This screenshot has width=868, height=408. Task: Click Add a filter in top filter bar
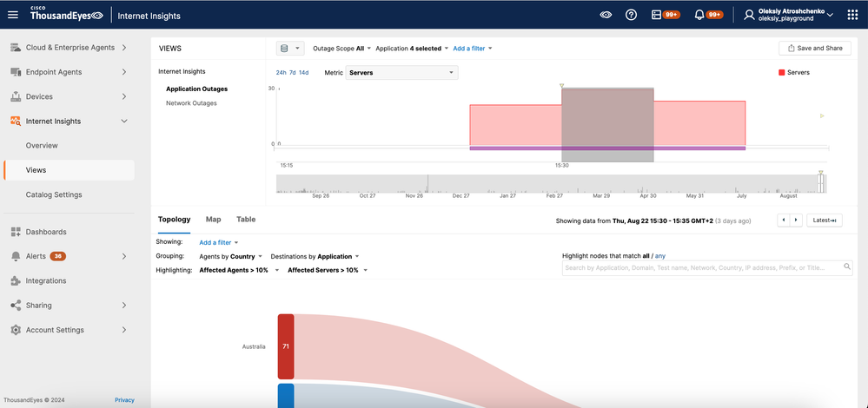coord(472,49)
